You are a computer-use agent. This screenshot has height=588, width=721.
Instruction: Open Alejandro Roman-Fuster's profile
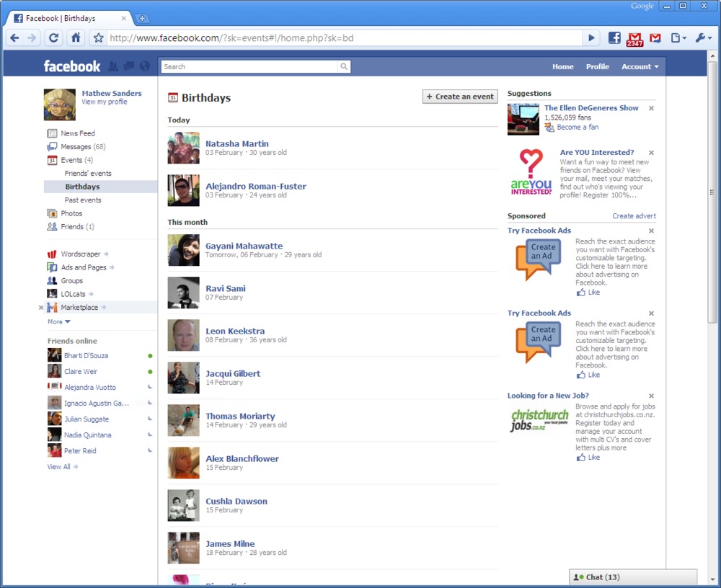tap(256, 186)
